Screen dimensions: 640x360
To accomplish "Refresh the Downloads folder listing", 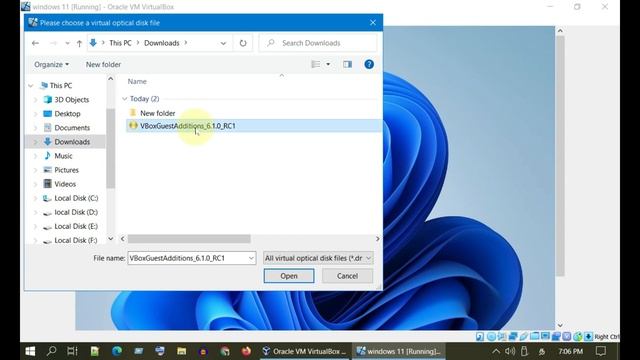I will point(243,43).
